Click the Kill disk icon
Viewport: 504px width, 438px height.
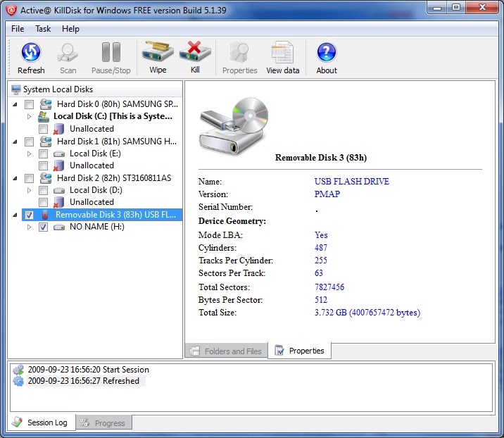pyautogui.click(x=195, y=51)
